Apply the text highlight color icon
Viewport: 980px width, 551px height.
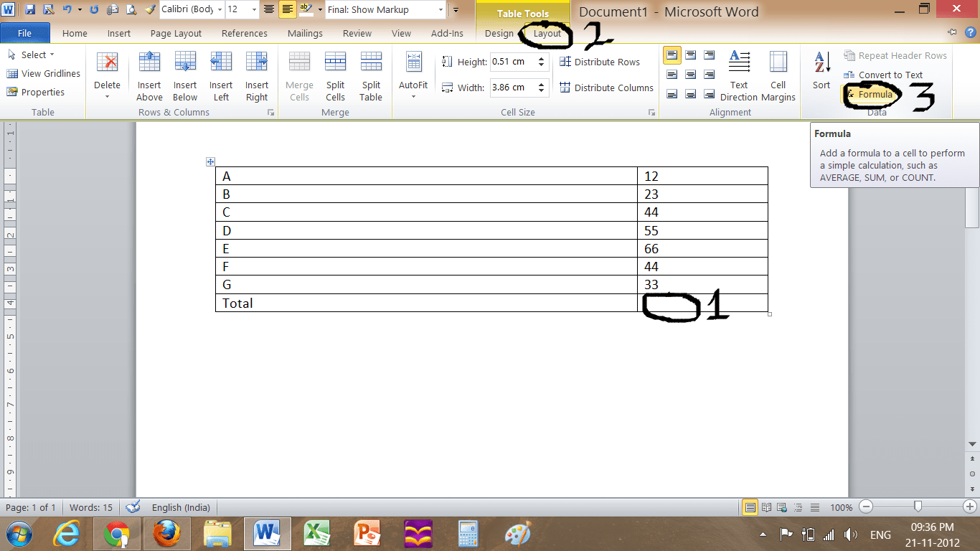(x=306, y=10)
